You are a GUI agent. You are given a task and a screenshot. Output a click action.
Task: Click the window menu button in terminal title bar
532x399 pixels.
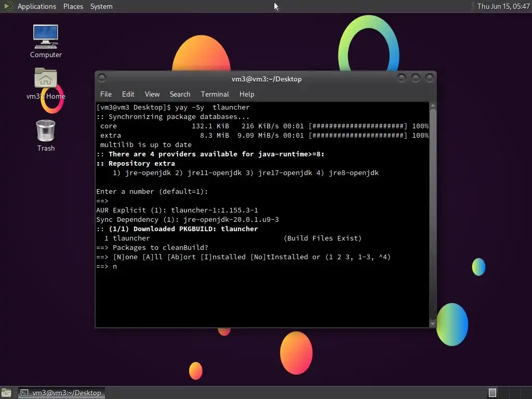102,78
